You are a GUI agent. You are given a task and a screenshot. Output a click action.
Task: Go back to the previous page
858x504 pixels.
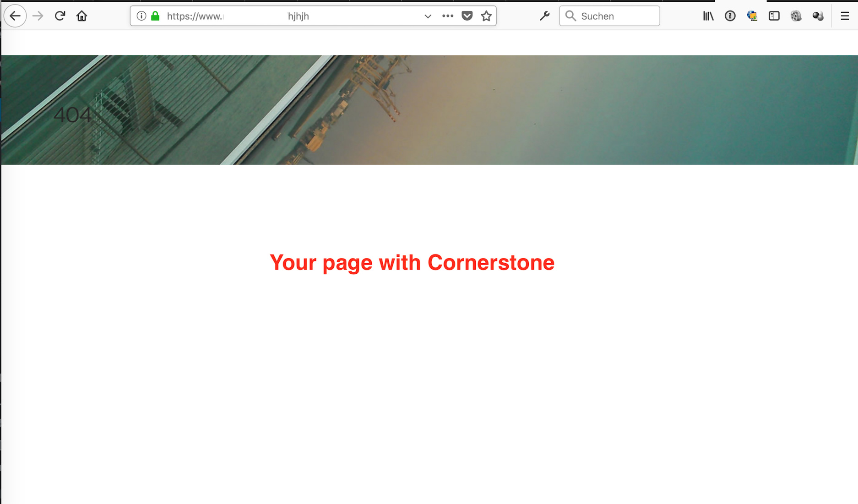click(x=15, y=16)
